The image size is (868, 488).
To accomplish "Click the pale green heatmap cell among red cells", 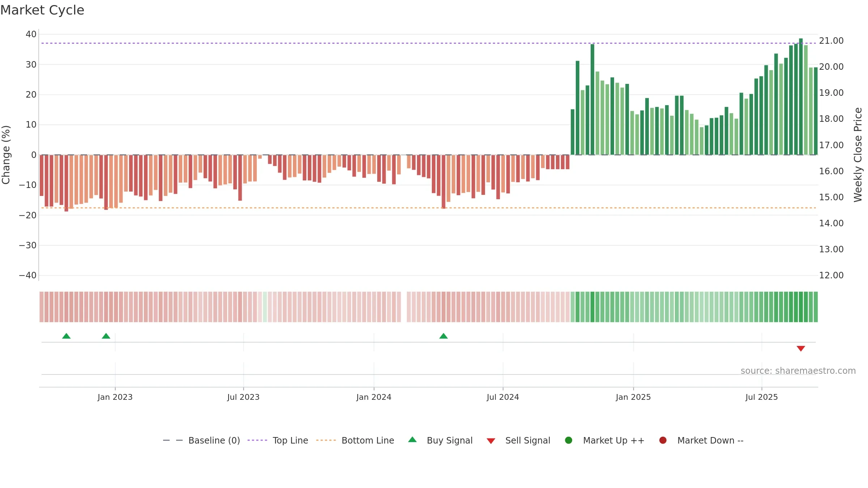I will point(265,307).
